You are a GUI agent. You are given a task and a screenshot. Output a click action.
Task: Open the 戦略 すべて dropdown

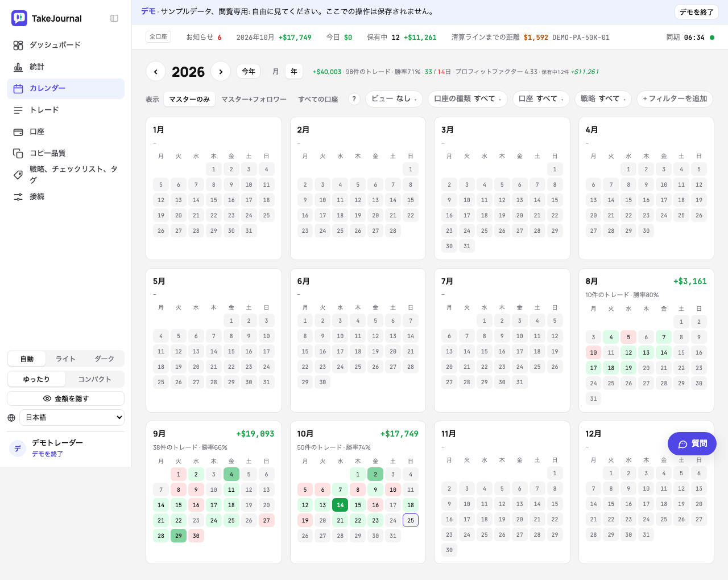(603, 98)
